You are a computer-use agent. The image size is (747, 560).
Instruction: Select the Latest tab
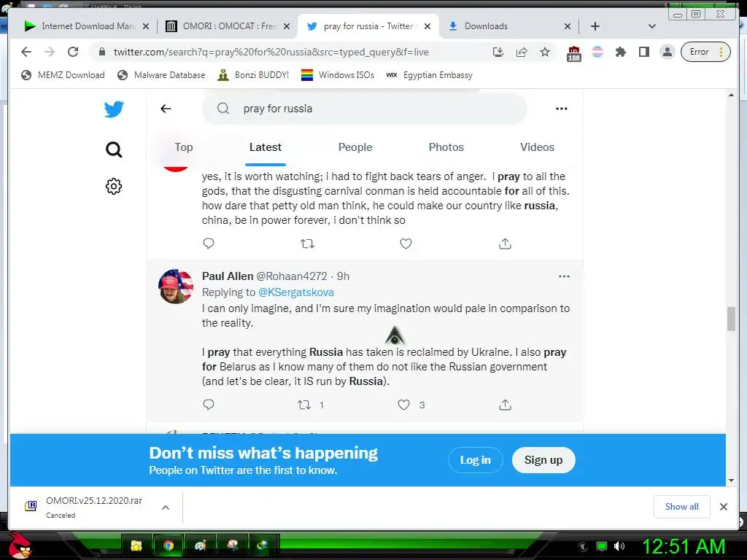pos(266,147)
